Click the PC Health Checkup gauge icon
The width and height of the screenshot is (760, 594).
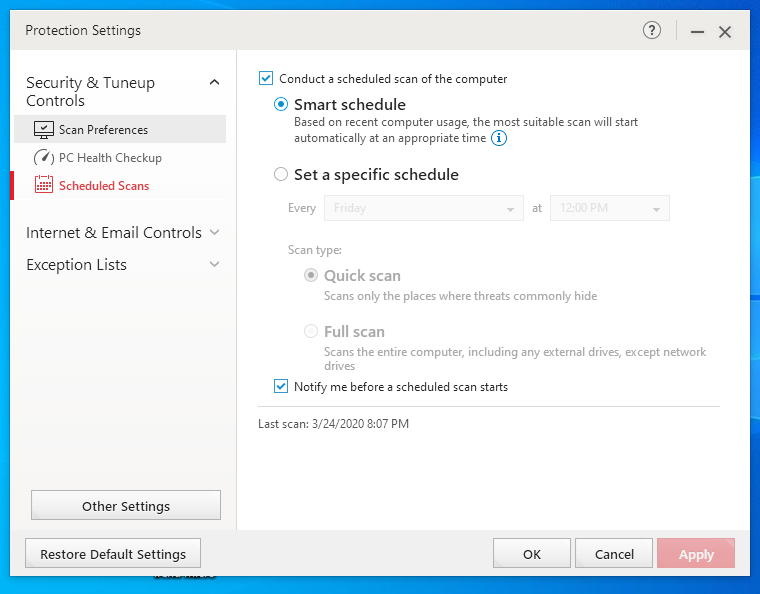[44, 158]
